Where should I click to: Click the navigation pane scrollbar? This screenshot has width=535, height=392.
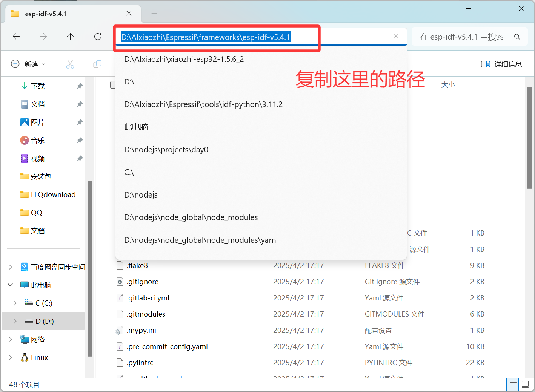(89, 268)
